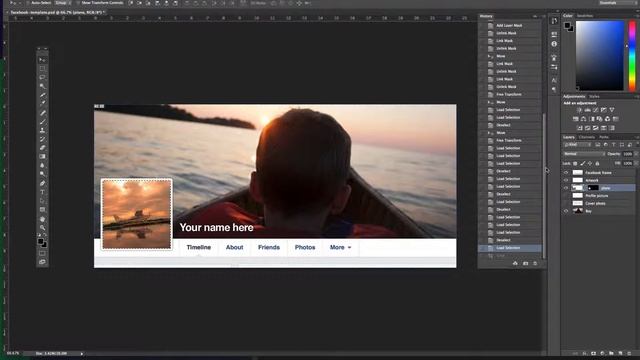The height and width of the screenshot is (360, 640).
Task: Click the highlighted Load Selection history state
Action: click(x=510, y=248)
